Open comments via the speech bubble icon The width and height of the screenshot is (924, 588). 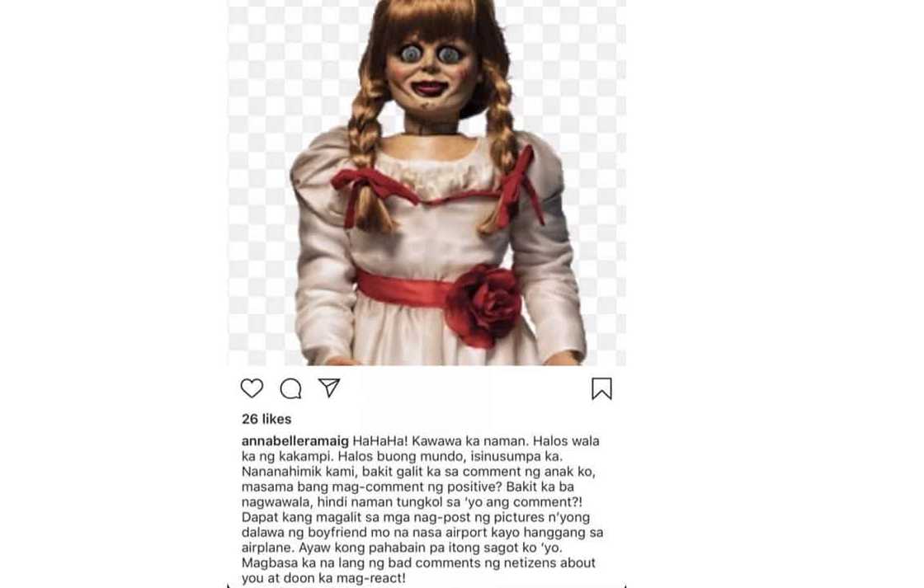click(x=290, y=389)
